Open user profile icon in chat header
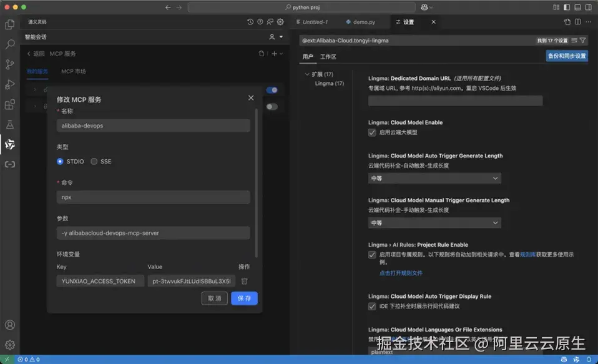598x364 pixels. [272, 37]
